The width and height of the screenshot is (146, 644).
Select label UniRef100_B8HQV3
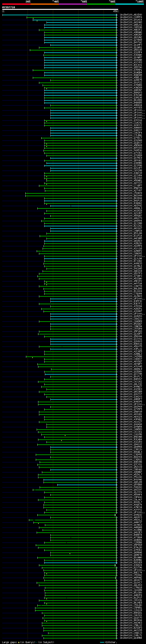coord(131,93)
